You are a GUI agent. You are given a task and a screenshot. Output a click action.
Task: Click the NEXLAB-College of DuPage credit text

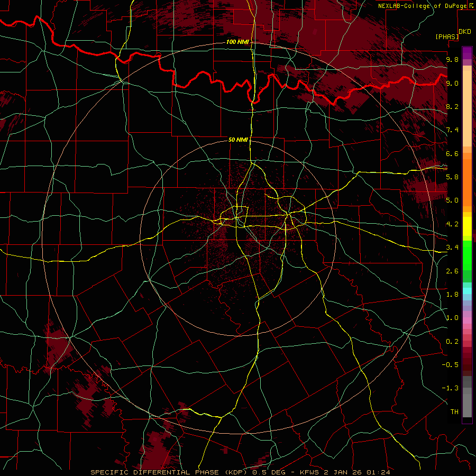422,6
